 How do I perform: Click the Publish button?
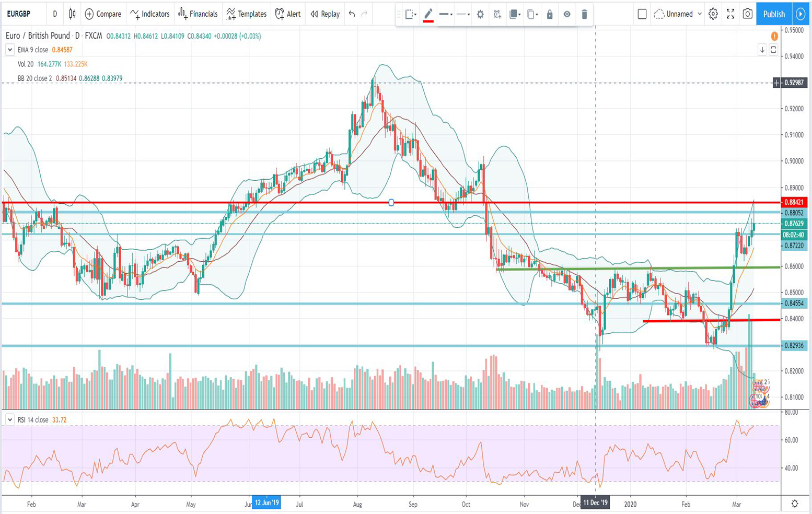773,14
